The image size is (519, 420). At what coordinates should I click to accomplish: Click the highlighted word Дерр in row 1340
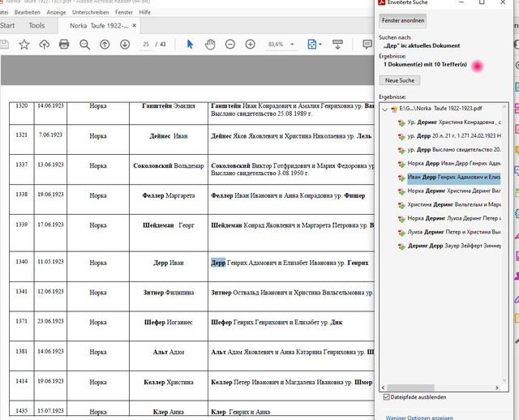pyautogui.click(x=218, y=263)
